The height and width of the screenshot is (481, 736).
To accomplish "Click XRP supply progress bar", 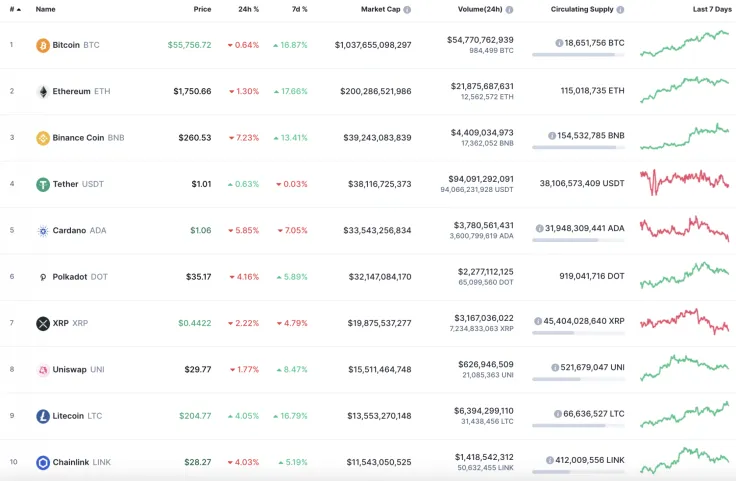I will coord(578,333).
